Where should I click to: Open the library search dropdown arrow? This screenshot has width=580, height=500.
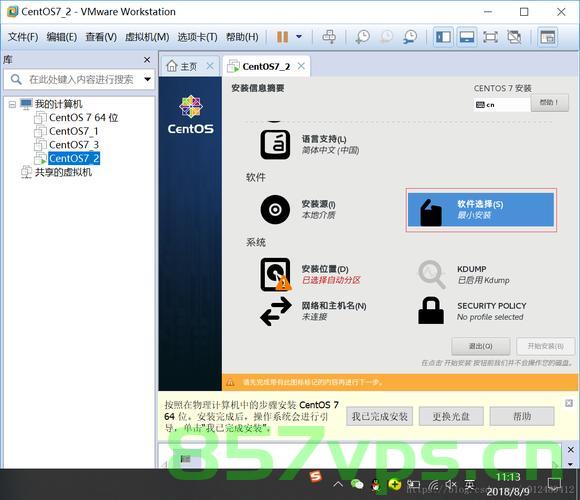[148, 79]
